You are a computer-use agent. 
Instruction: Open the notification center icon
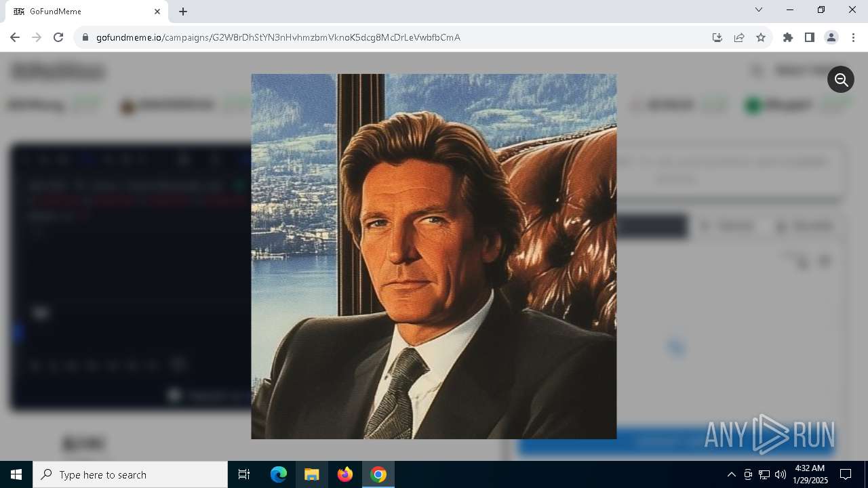(x=846, y=474)
